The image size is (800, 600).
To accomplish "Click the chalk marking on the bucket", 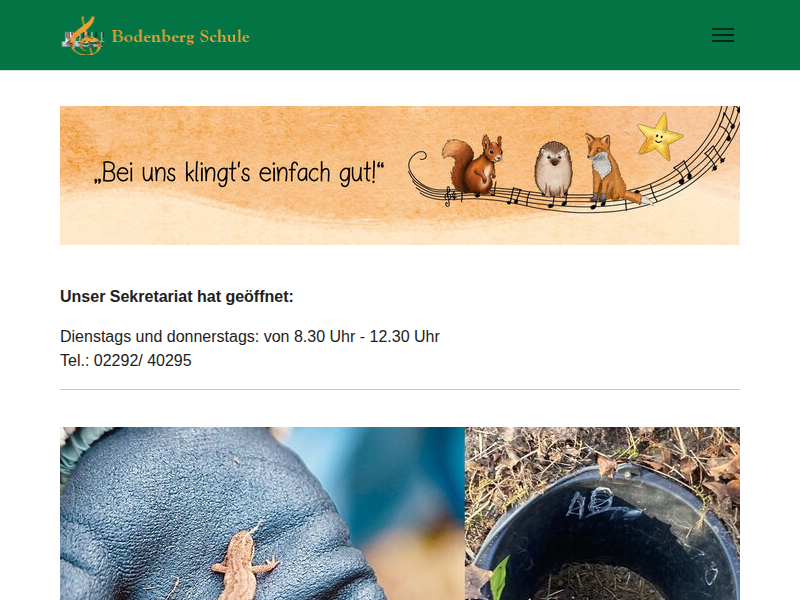I will [591, 503].
